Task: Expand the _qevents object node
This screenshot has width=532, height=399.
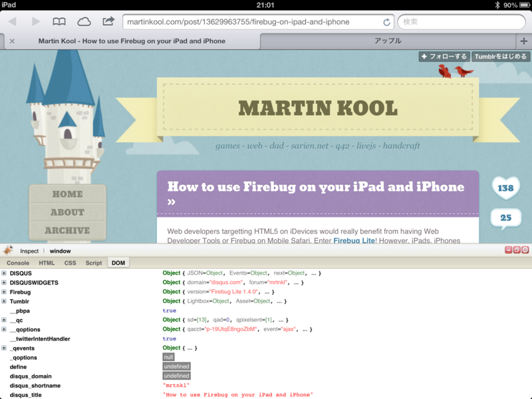Action: [4, 348]
